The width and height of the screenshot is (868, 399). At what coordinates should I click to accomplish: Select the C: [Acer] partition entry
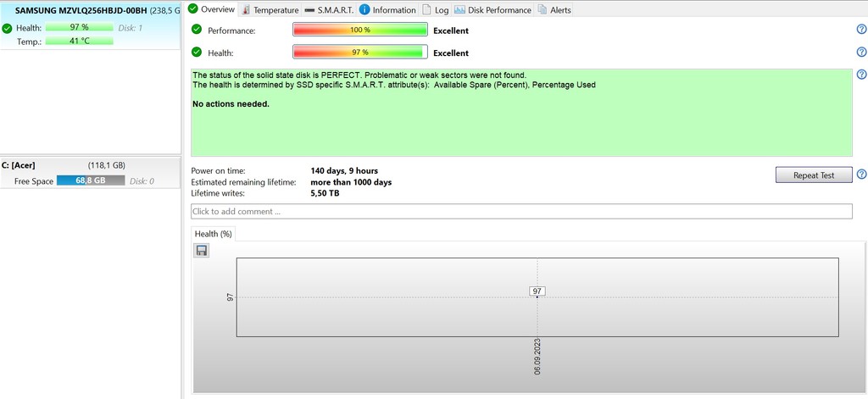tap(90, 173)
